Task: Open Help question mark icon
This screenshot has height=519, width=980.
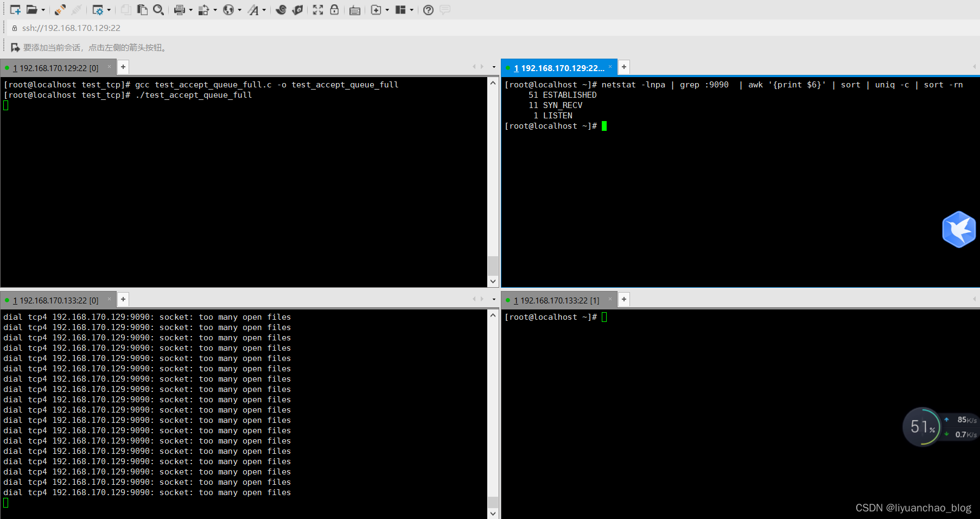Action: [x=428, y=10]
